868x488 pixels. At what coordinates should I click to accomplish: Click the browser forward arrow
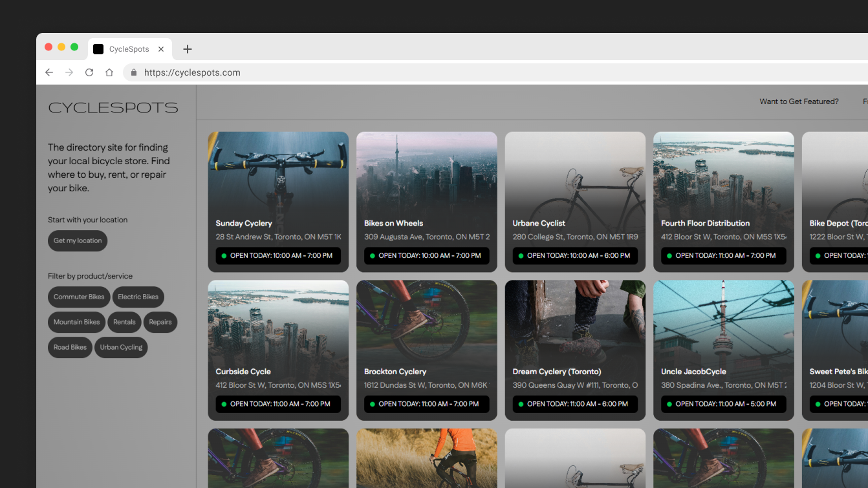69,72
